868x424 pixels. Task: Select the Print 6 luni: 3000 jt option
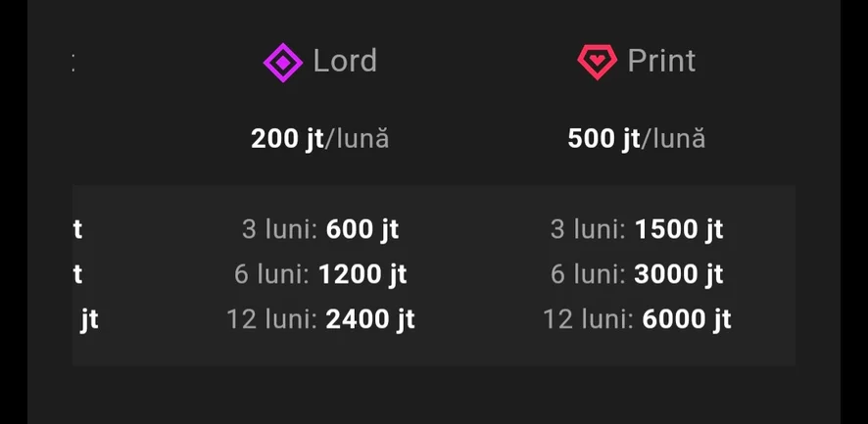[x=637, y=275]
